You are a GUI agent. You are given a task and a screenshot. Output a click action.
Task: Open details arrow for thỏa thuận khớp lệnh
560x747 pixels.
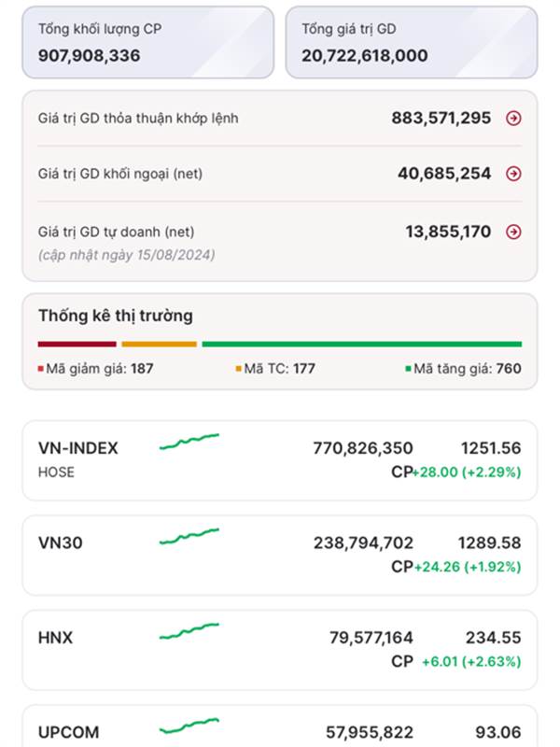tap(513, 119)
